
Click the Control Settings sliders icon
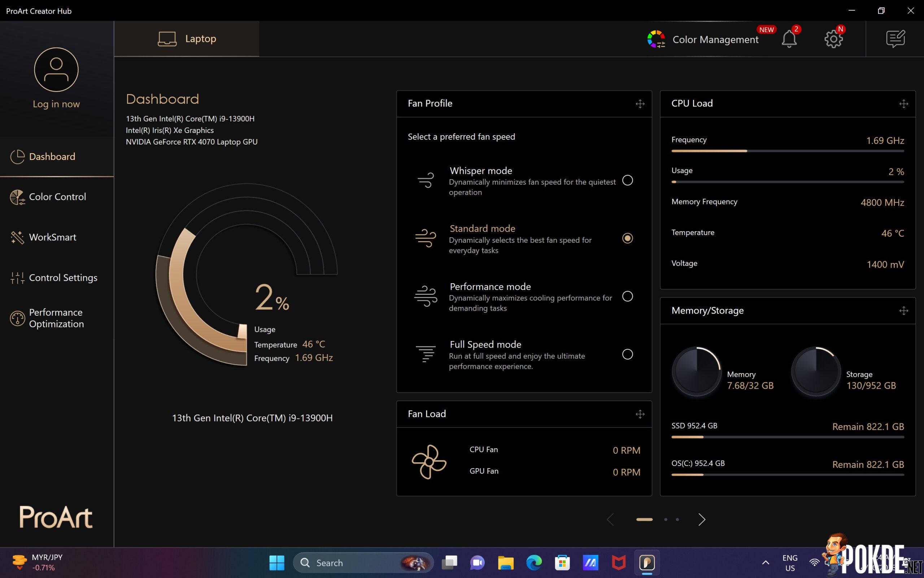[18, 278]
